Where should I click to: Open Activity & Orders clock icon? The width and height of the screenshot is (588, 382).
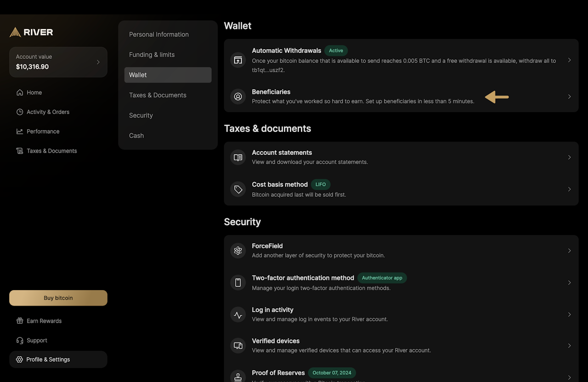click(x=20, y=112)
